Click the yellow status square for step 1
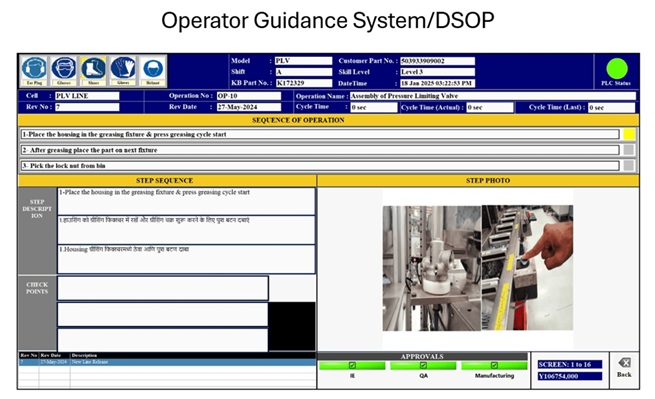Viewport: 655px width, 399px height. coord(629,134)
